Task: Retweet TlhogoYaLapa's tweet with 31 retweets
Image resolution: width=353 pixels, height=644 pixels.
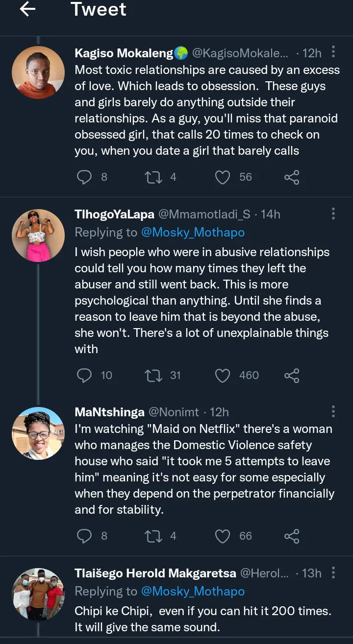Action: [x=153, y=376]
